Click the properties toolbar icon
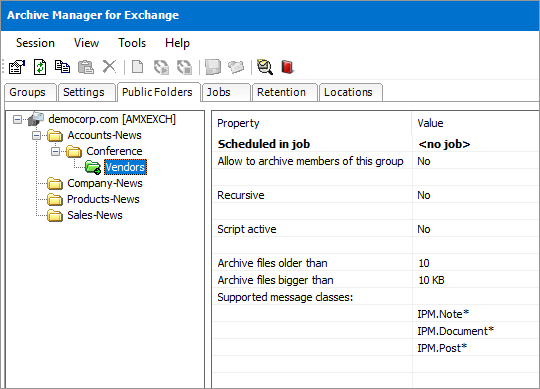The image size is (540, 389). pyautogui.click(x=17, y=67)
